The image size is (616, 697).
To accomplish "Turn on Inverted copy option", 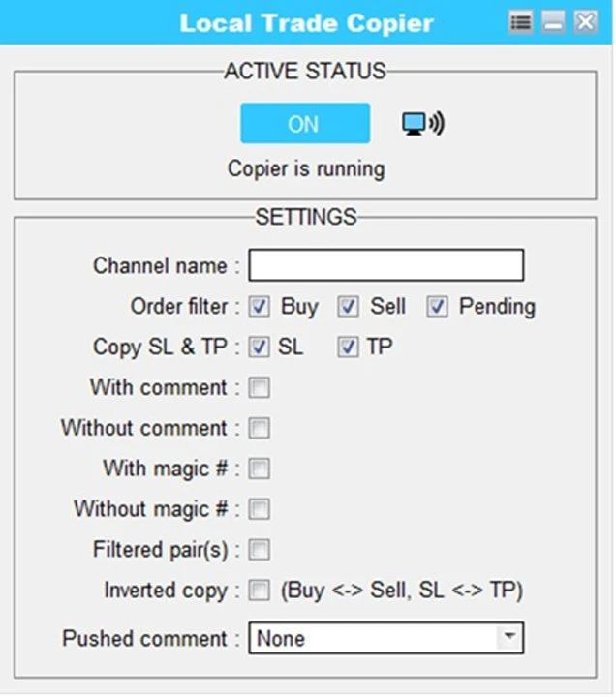I will click(x=259, y=591).
